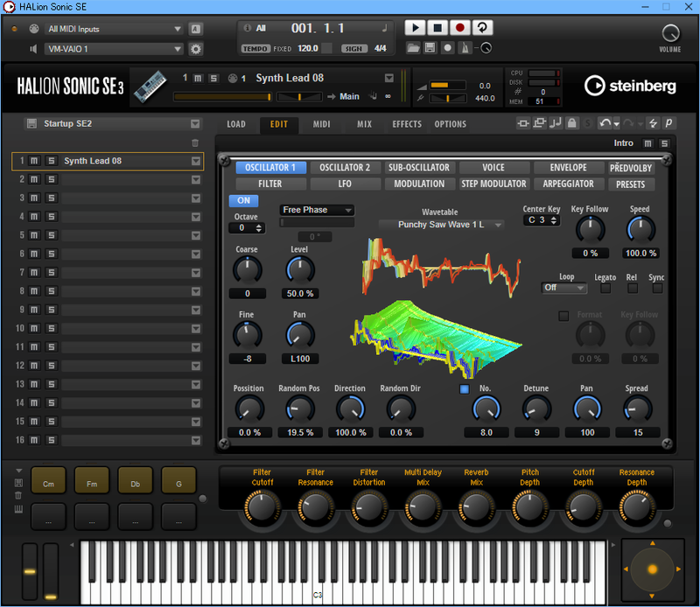
Task: Click the trigger pads trash icon
Action: 18,495
